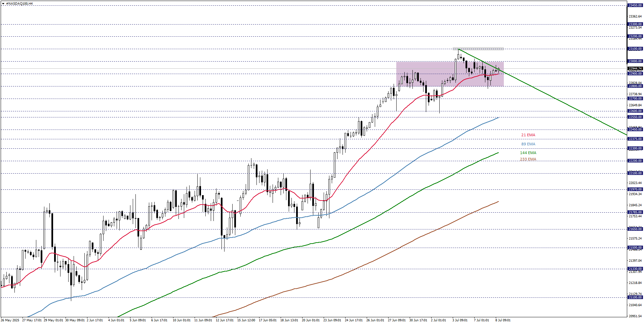644x324 pixels.
Task: Click the 21970.00 price level label
Action: [x=635, y=189]
